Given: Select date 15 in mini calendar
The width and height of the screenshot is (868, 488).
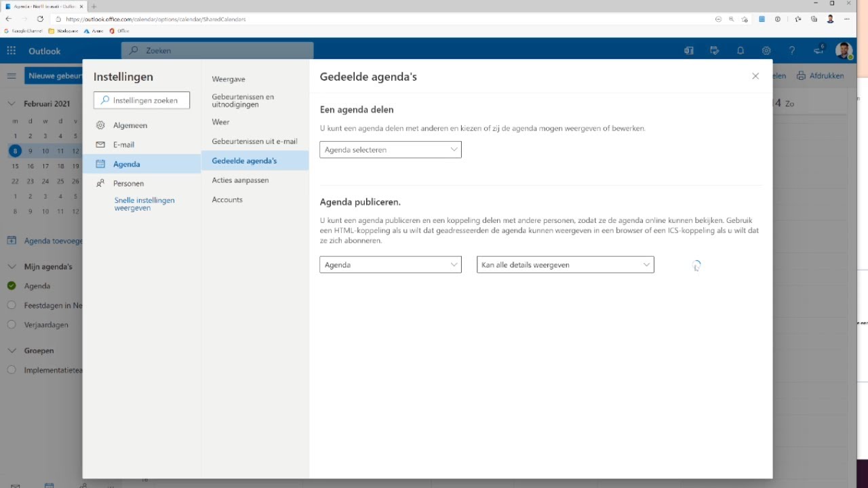Looking at the screenshot, I should [15, 166].
